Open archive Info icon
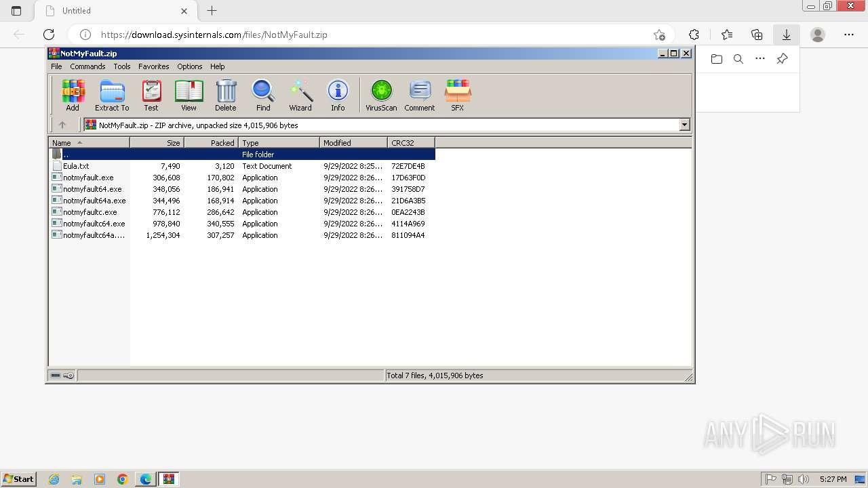868x488 pixels. [338, 95]
